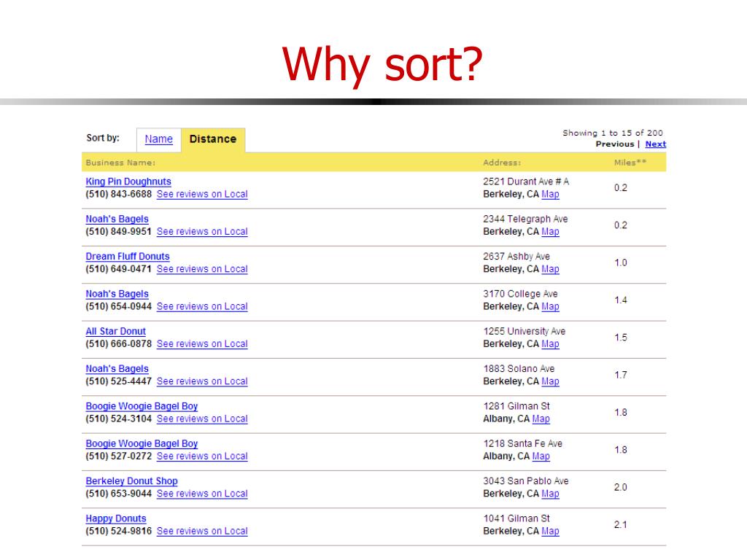The height and width of the screenshot is (560, 747).
Task: See reviews for (510) 525-4447 listing
Action: 202,381
